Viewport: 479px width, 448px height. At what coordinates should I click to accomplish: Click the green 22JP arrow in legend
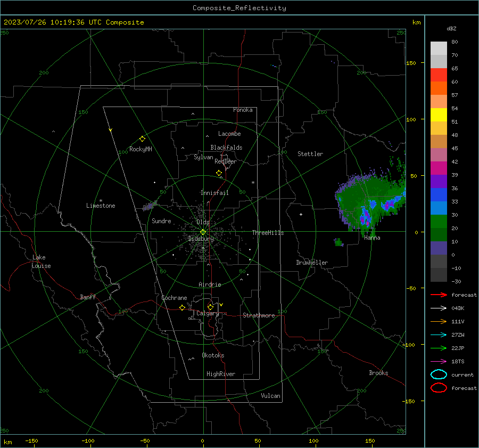(x=439, y=348)
